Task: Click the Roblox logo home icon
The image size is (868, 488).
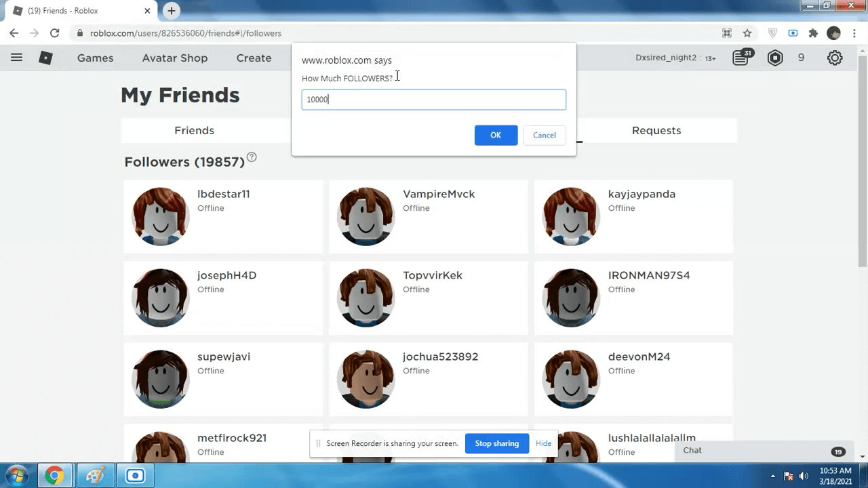Action: (x=45, y=58)
